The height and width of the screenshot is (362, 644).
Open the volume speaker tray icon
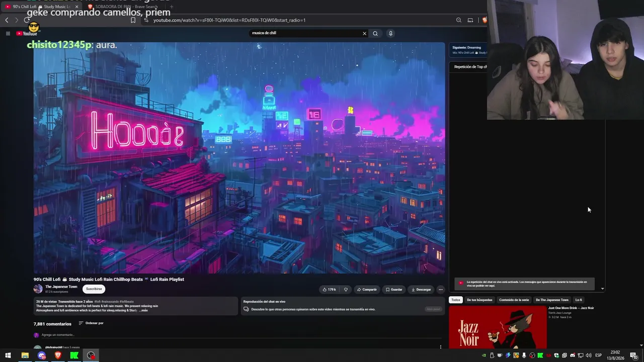589,355
